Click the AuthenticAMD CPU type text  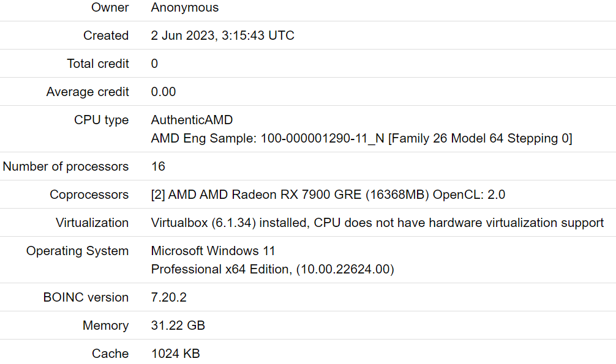[192, 120]
